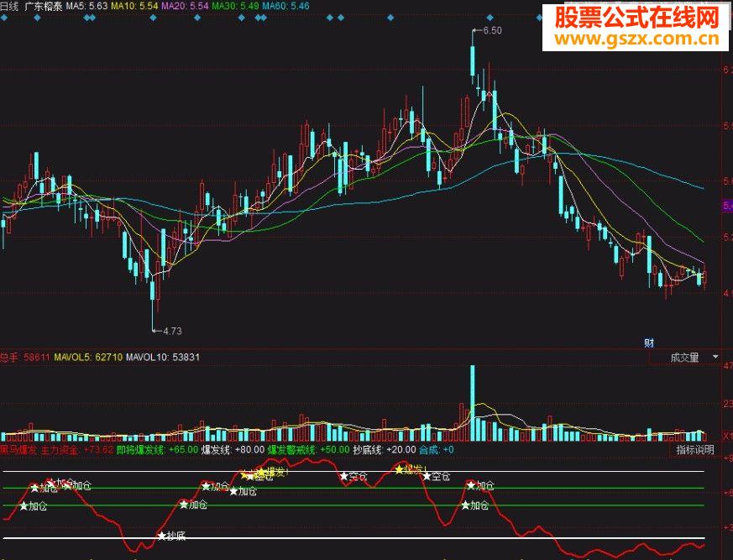Click the 抄底线: +20.00 label
This screenshot has height=560, width=733.
385,450
